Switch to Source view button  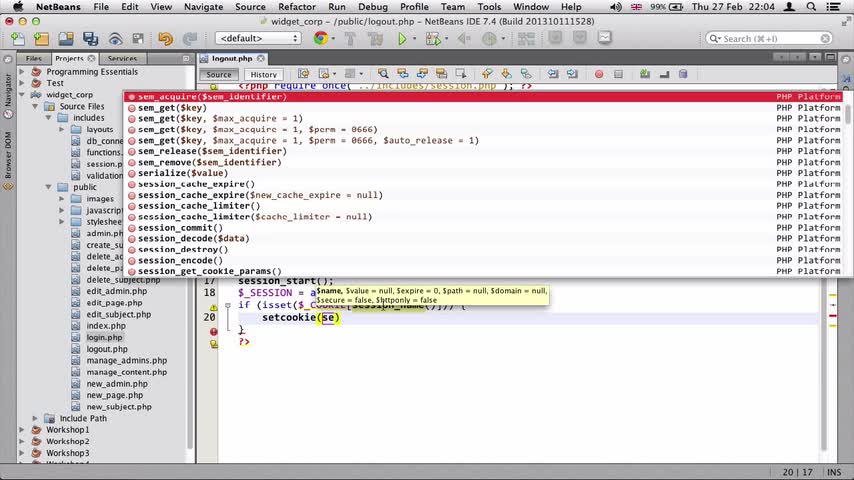point(218,75)
